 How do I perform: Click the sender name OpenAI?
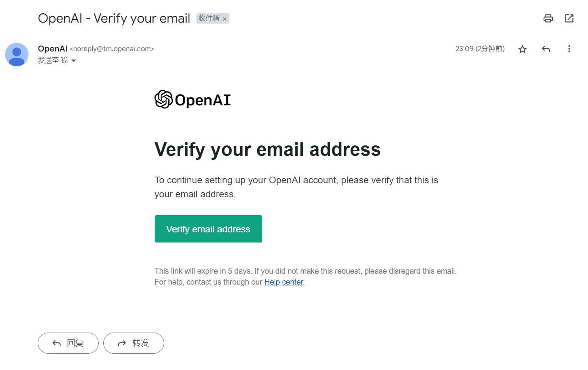53,49
